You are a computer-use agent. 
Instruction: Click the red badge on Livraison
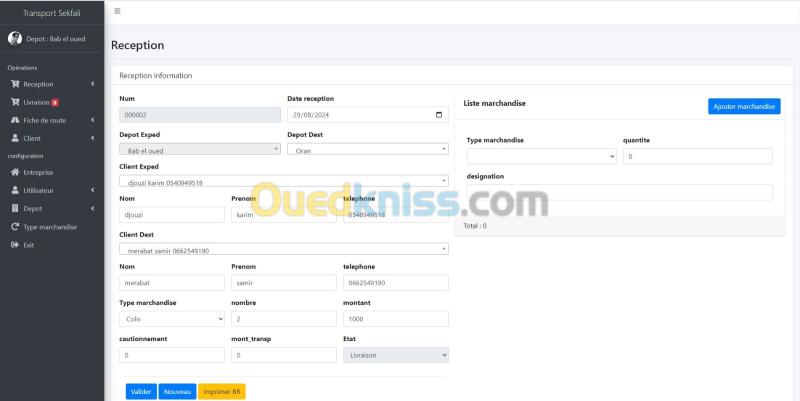click(55, 103)
